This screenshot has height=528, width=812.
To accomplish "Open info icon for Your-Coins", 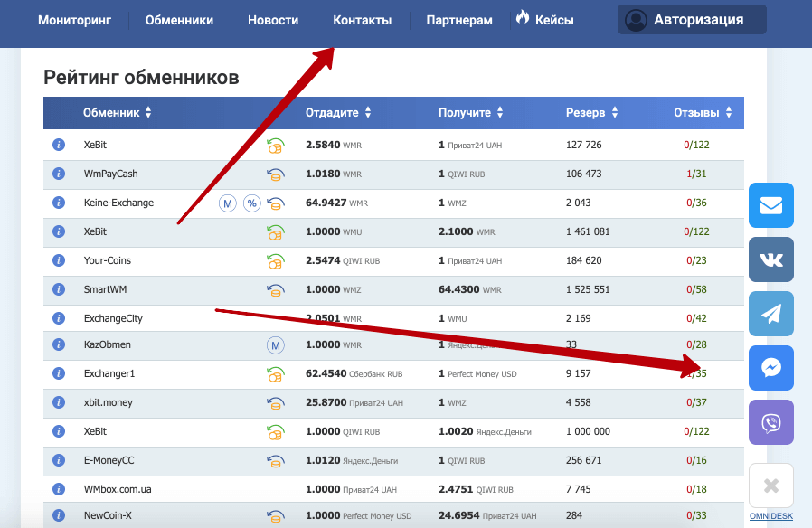I will pos(59,260).
